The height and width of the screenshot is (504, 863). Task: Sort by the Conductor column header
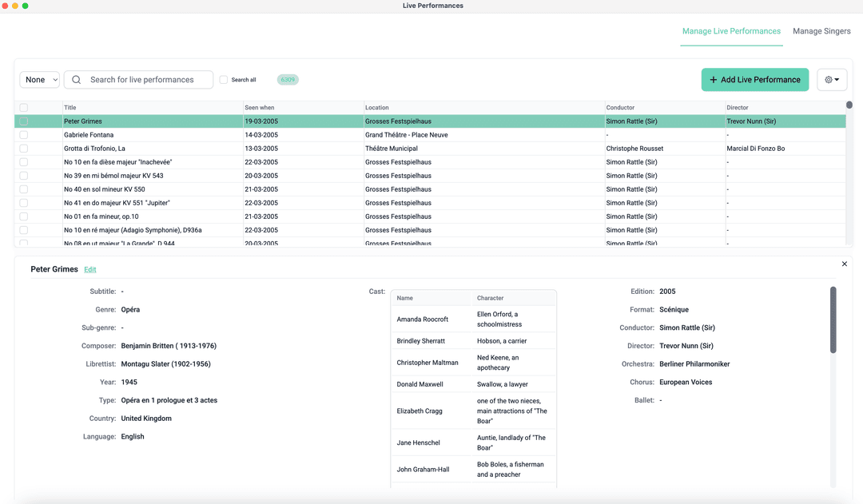click(620, 108)
